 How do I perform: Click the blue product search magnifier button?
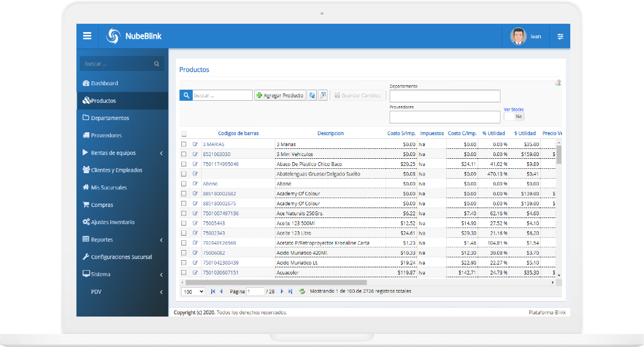pos(186,95)
